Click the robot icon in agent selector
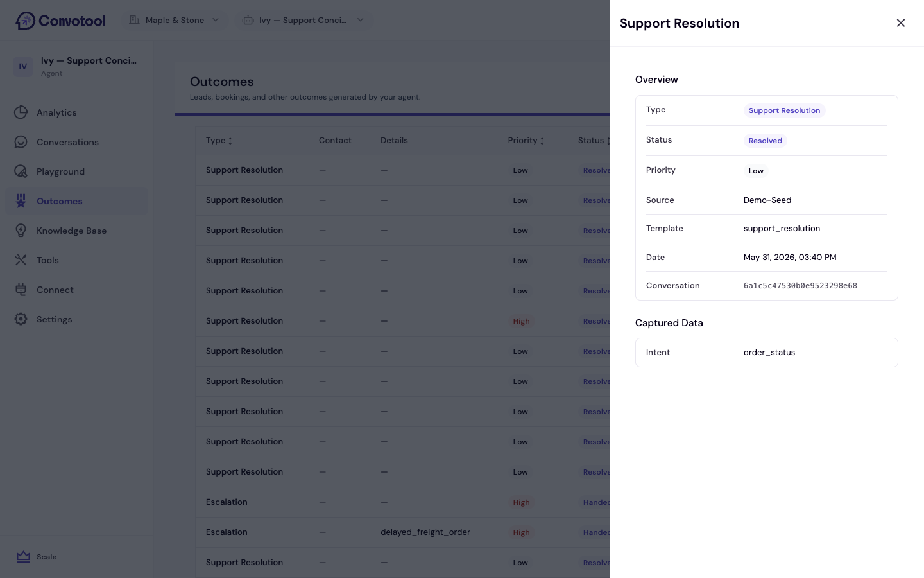The width and height of the screenshot is (924, 578). tap(248, 20)
